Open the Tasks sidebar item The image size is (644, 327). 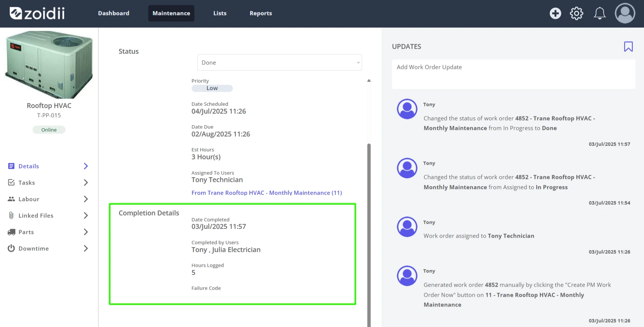49,183
